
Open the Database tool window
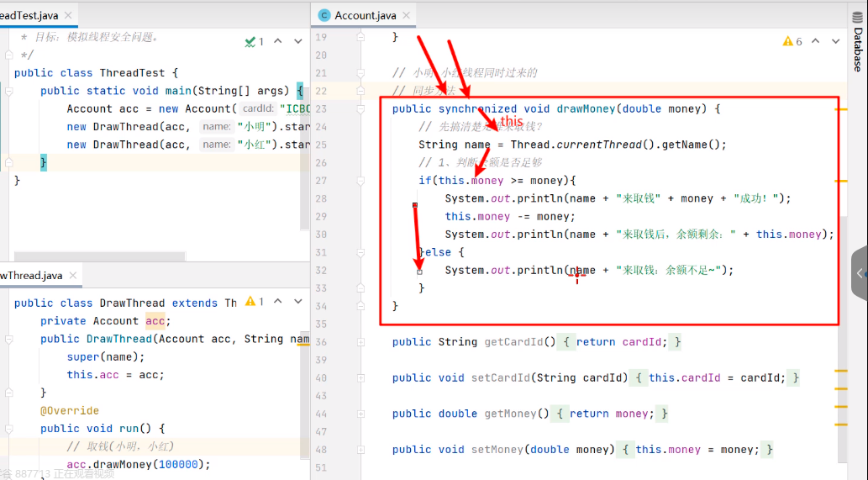(857, 41)
